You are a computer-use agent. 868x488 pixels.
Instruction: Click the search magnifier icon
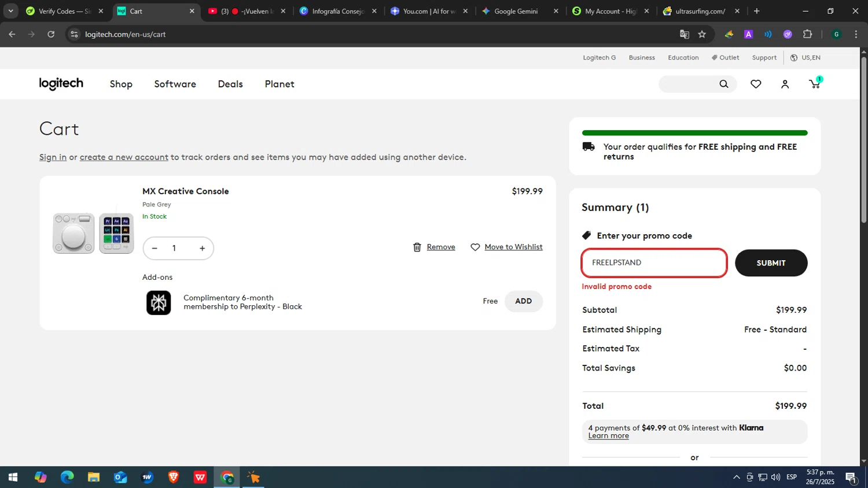point(723,84)
